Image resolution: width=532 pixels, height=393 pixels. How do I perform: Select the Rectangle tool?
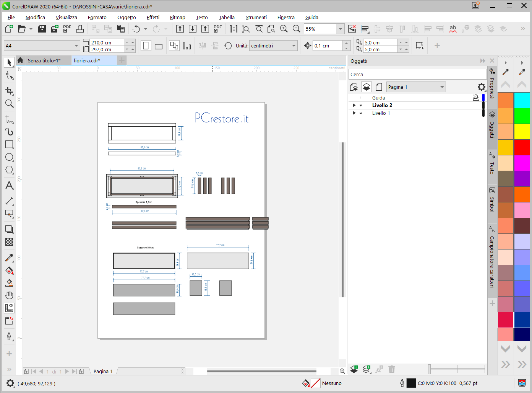tap(9, 144)
